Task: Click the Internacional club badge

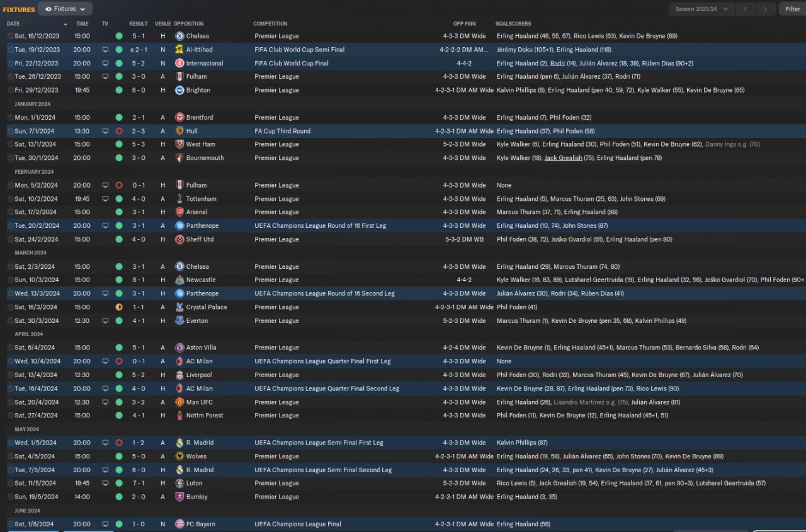Action: tap(179, 64)
